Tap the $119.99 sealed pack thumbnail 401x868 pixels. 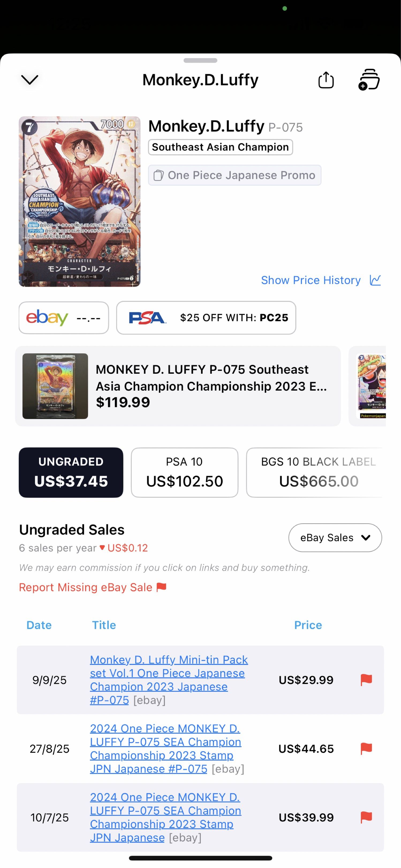[56, 386]
